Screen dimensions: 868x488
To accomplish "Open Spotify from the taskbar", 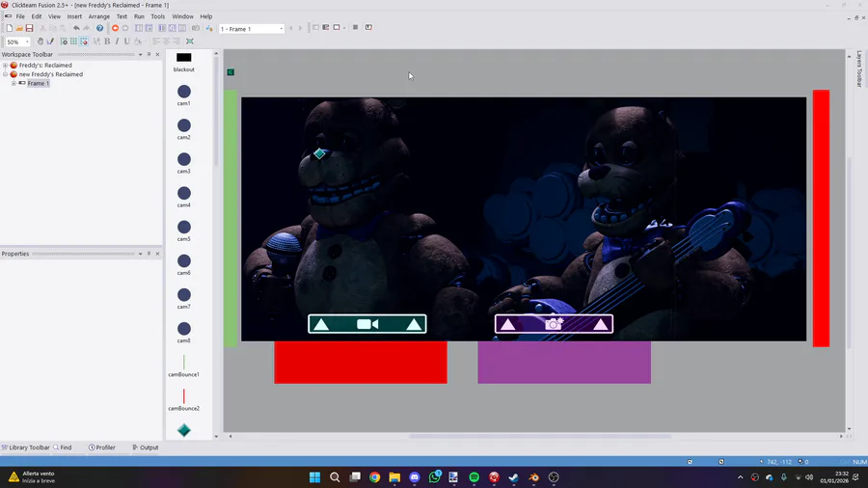I will pos(474,477).
